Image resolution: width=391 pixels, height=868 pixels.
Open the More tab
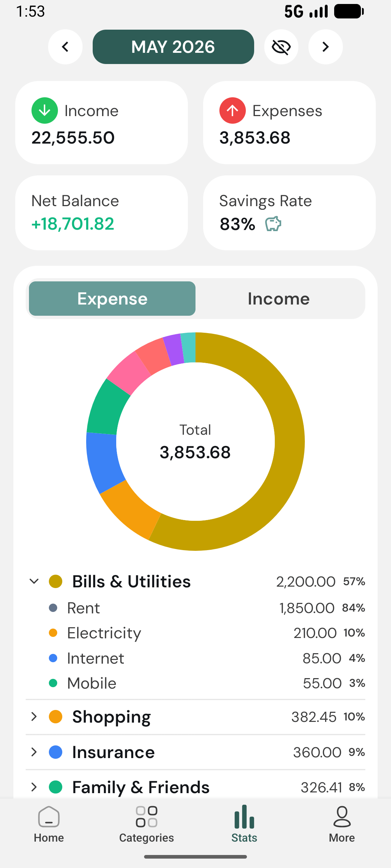point(342,825)
